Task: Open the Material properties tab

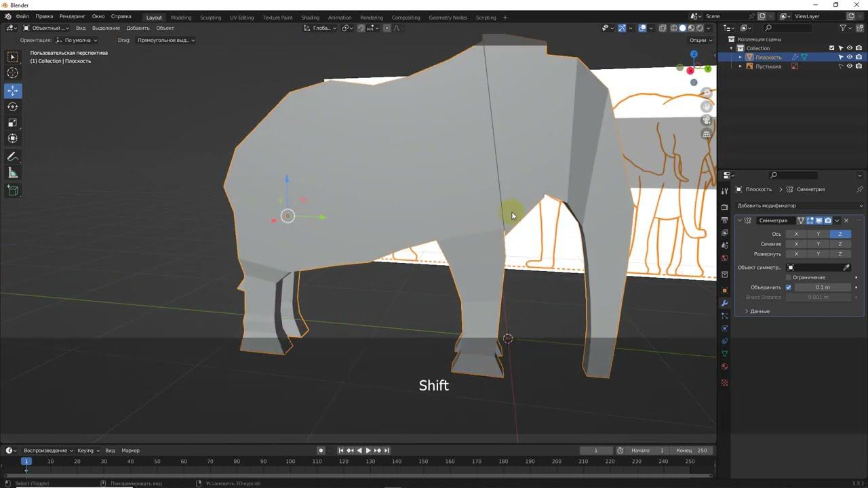Action: [724, 367]
